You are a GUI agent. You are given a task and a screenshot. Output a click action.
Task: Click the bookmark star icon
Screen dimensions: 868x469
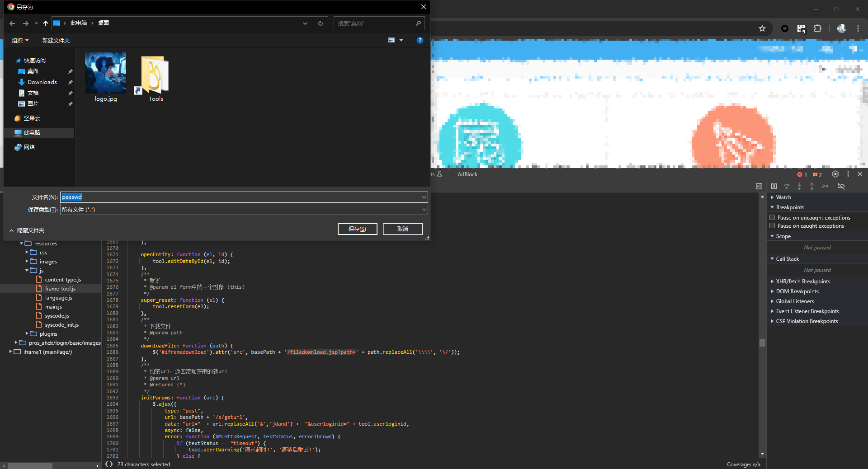point(762,28)
